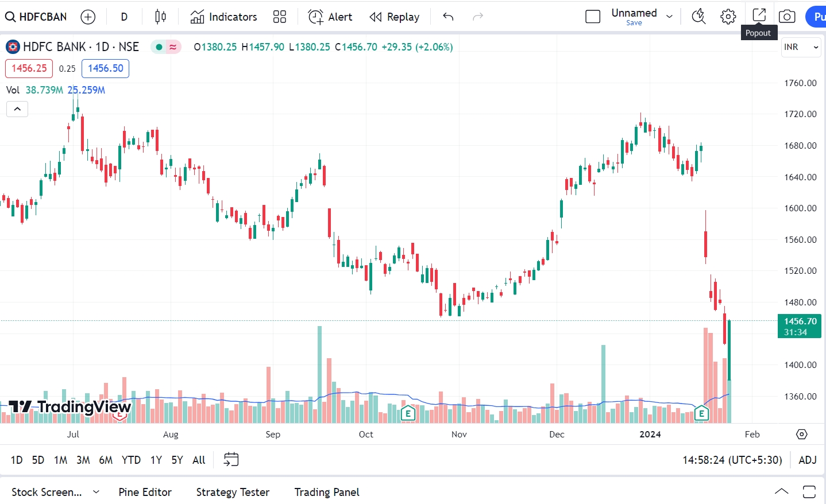Take a chart snapshot with the camera icon
This screenshot has height=504, width=826.
[x=786, y=17]
